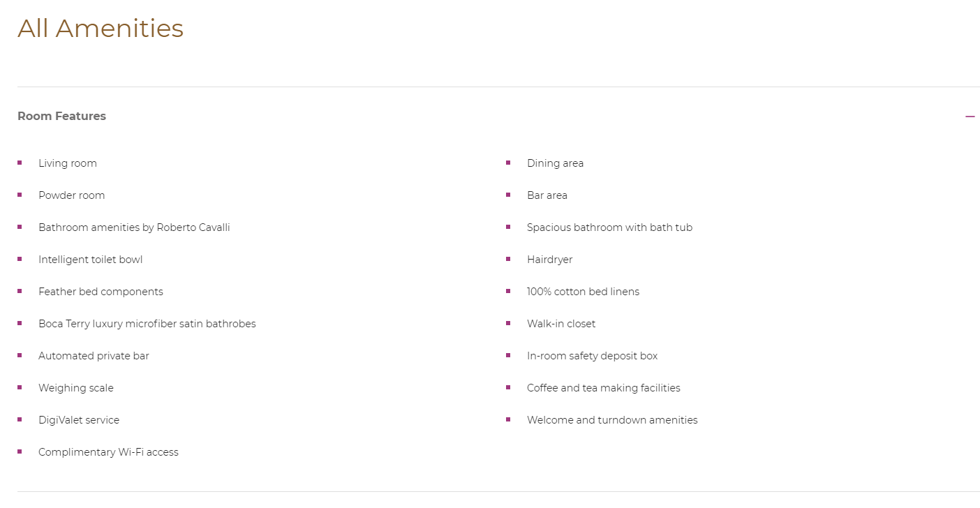980x508 pixels.
Task: Click the bullet next to Walk-in closet
Action: click(508, 323)
